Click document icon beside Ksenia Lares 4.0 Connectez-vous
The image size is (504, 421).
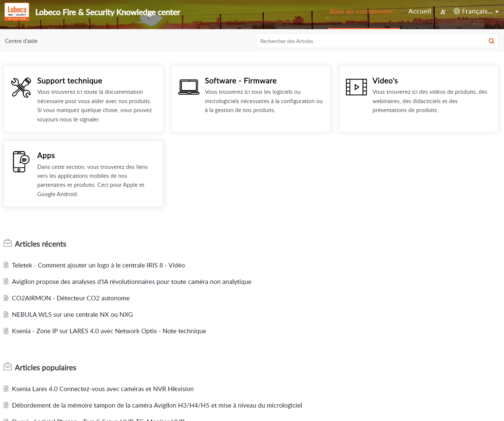(6, 389)
